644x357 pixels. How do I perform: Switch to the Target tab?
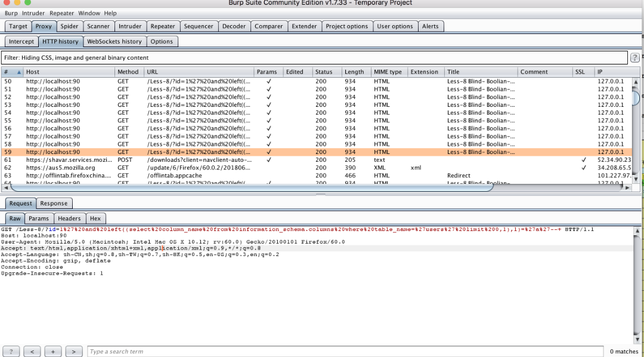(x=18, y=26)
